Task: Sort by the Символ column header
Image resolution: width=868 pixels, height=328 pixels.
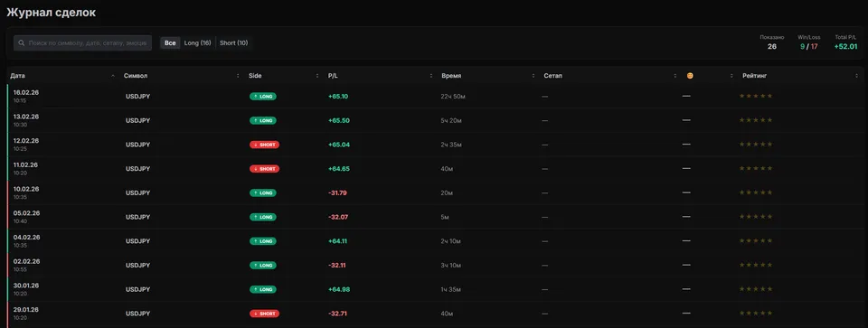Action: (136, 75)
